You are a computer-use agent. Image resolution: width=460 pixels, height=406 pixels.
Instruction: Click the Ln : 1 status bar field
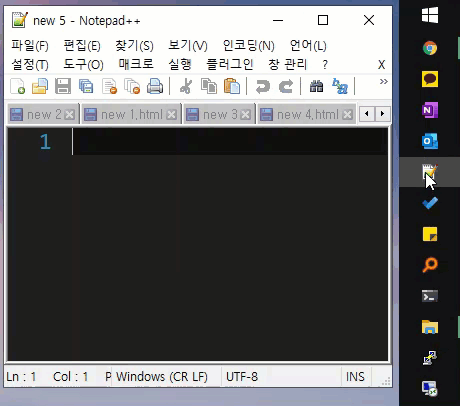(x=21, y=377)
